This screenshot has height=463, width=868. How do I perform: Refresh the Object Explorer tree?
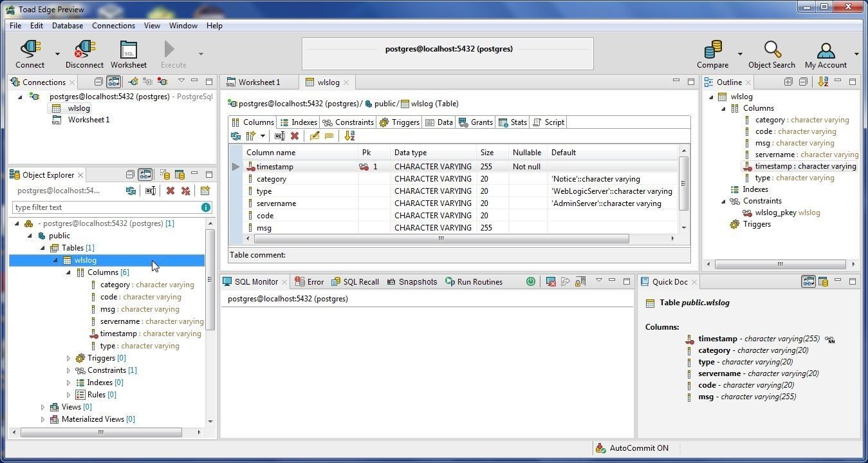tap(131, 191)
